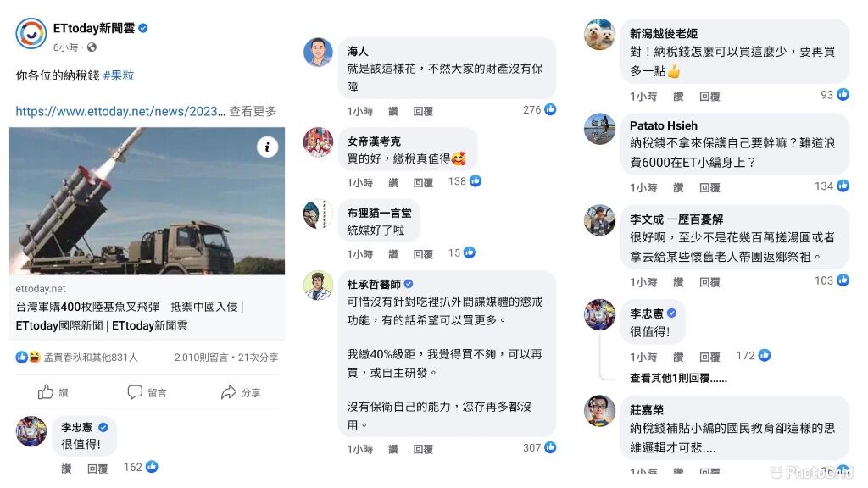Click the ETtoday新聞雲 page logo avatar

coord(31,33)
